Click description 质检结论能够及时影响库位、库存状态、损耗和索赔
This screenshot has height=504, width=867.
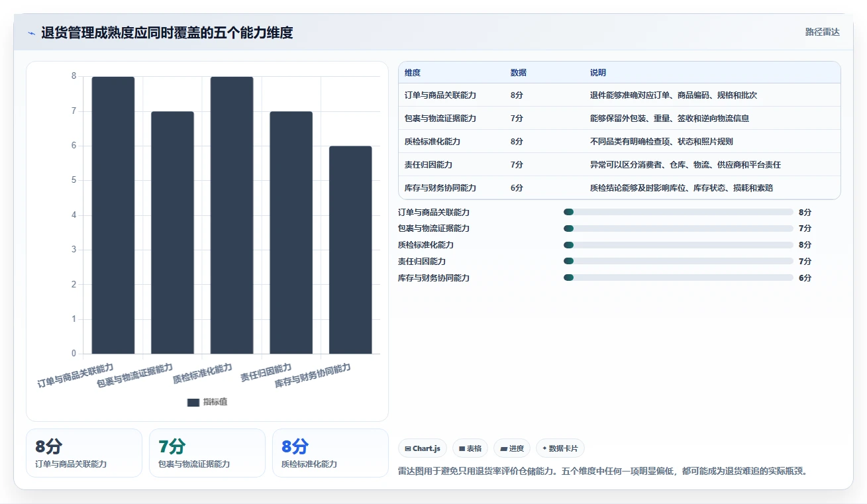click(682, 188)
